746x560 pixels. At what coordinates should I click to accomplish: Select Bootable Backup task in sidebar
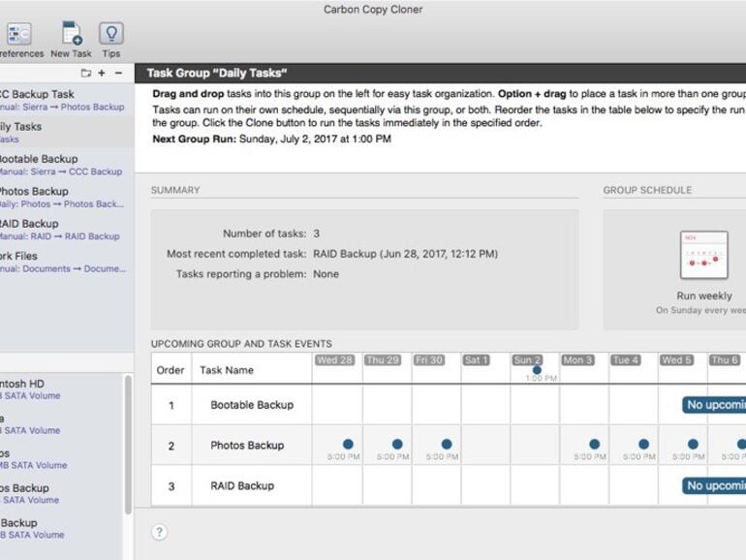click(x=67, y=165)
